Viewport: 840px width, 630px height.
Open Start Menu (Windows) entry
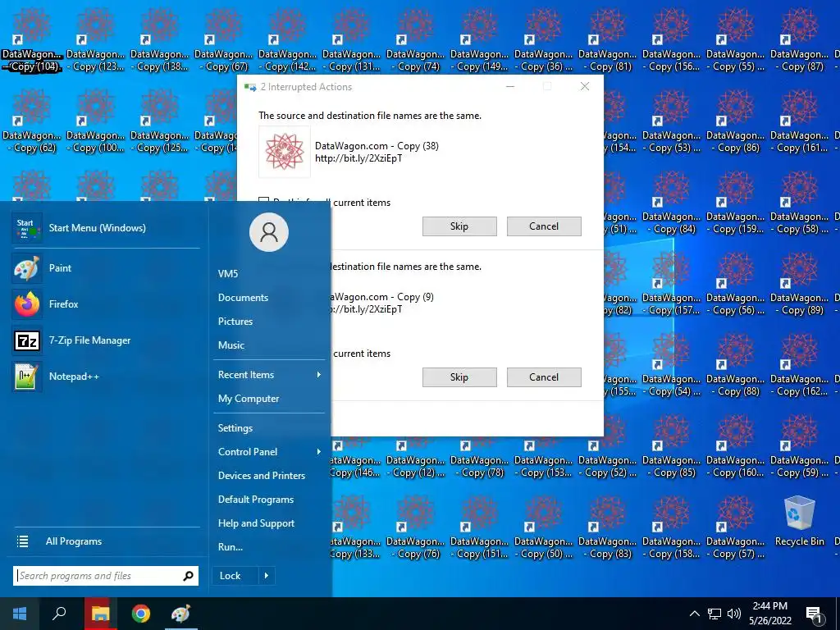[106, 228]
